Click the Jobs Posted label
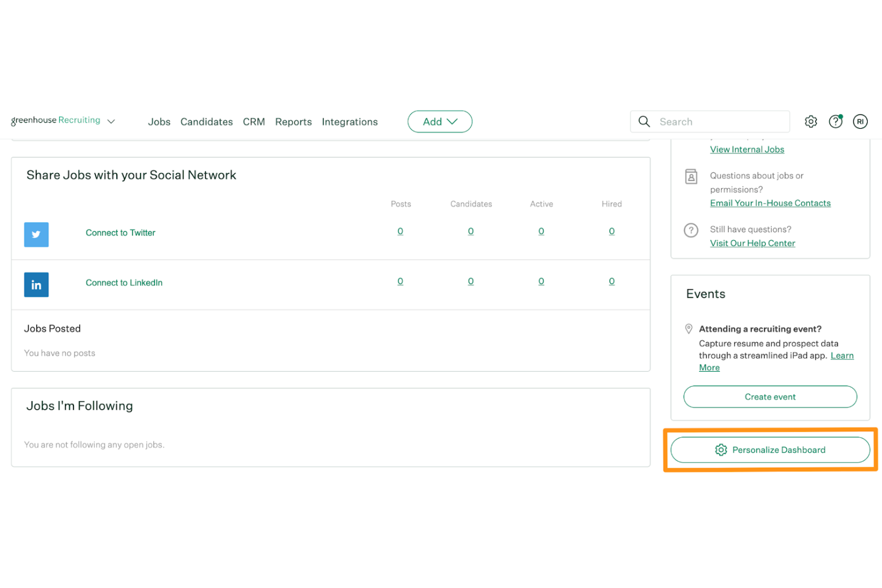This screenshot has width=882, height=588. click(52, 329)
